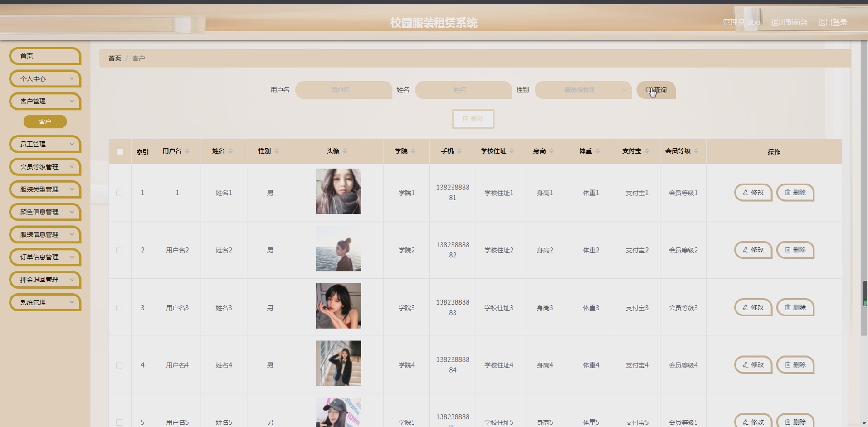Expand the 会员等级管理 sidebar menu
The width and height of the screenshot is (868, 427).
(x=45, y=167)
